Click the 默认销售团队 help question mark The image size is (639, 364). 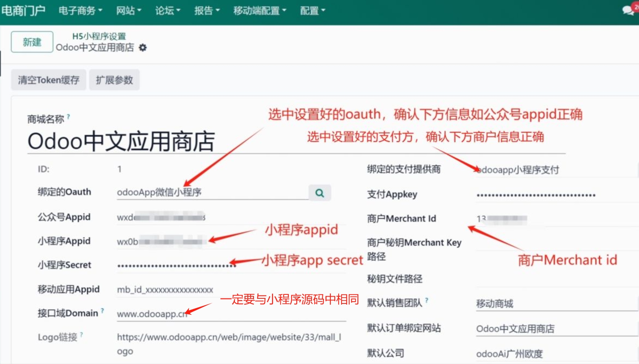(427, 300)
